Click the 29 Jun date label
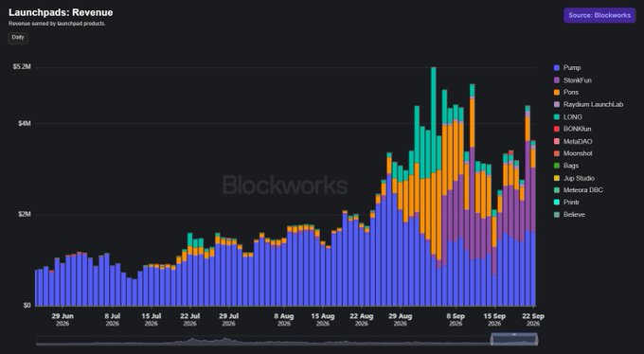The width and height of the screenshot is (644, 354). coord(63,317)
